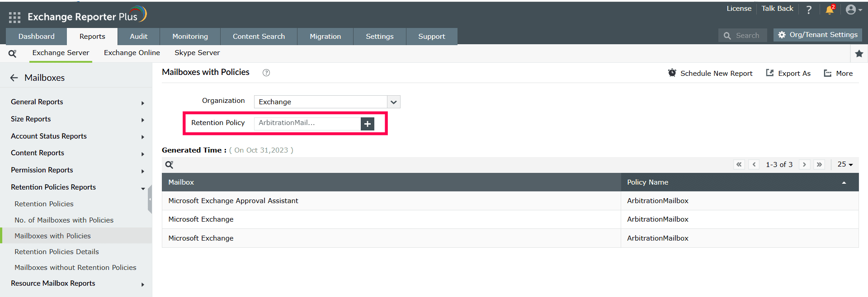Click the help question mark in top bar
This screenshot has height=297, width=868.
[x=809, y=9]
